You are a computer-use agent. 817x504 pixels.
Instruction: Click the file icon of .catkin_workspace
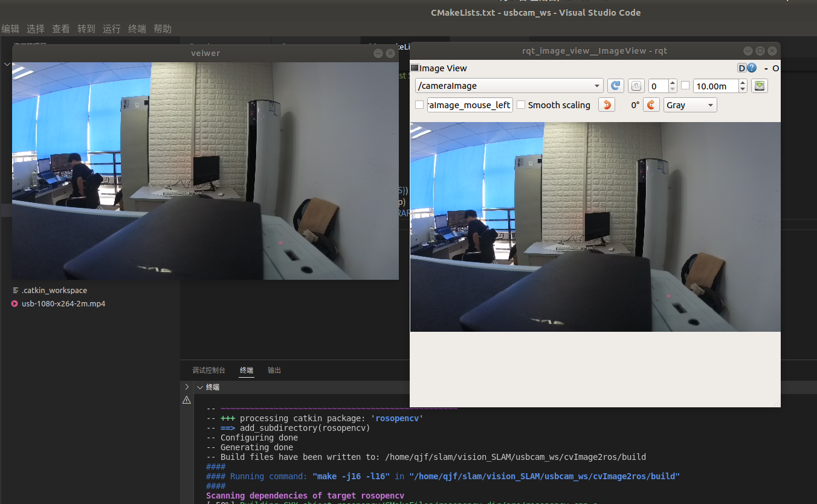16,291
